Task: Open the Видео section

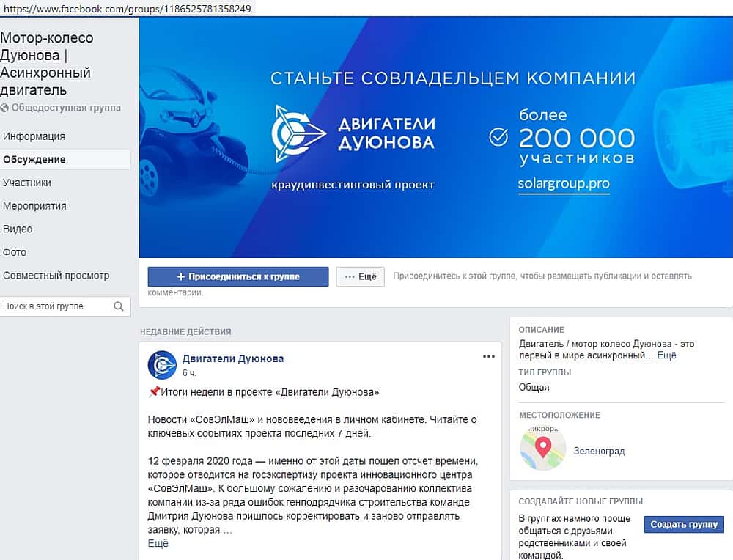Action: point(18,229)
